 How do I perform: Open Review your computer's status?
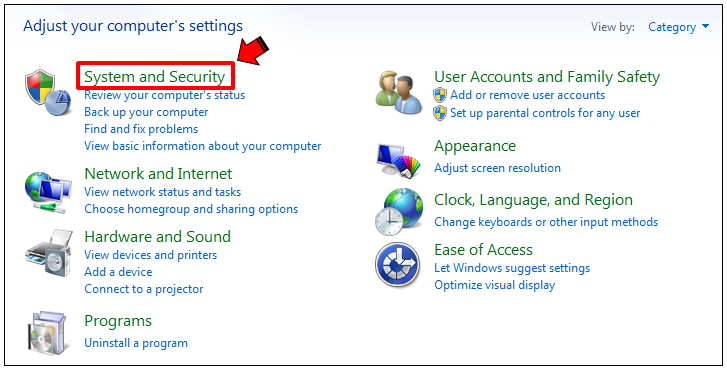(x=165, y=95)
